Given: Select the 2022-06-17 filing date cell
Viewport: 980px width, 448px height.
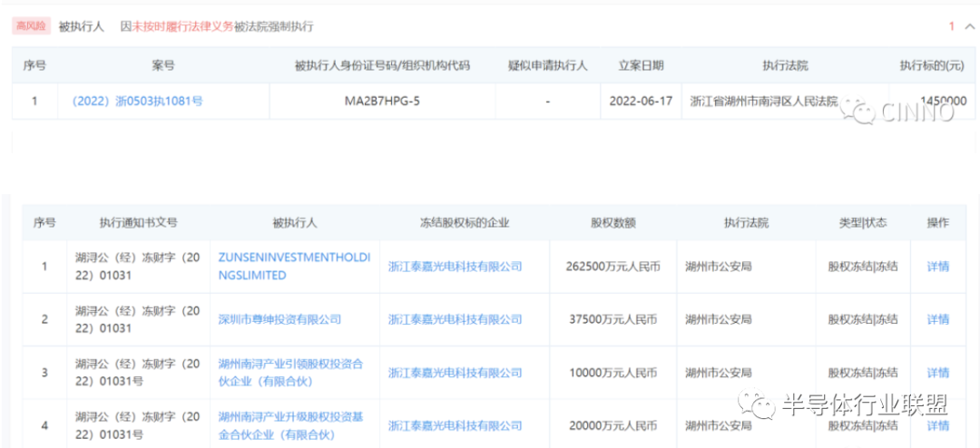Looking at the screenshot, I should coord(642,101).
